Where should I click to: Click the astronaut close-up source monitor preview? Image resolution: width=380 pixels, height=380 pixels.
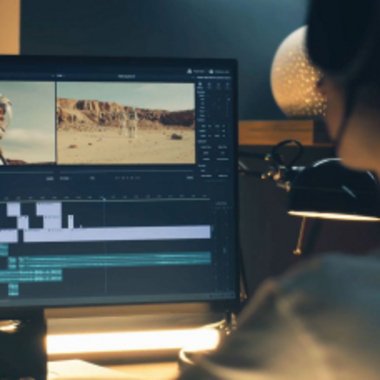(x=27, y=123)
